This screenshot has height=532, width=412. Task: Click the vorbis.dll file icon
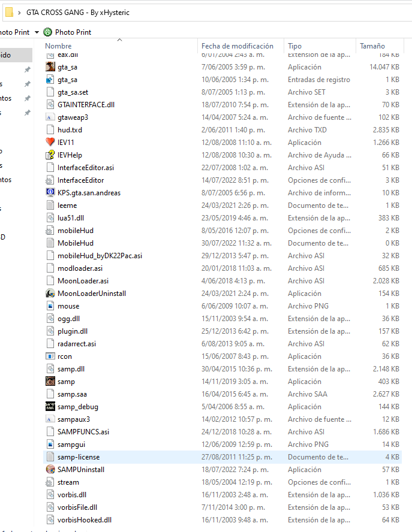[50, 494]
